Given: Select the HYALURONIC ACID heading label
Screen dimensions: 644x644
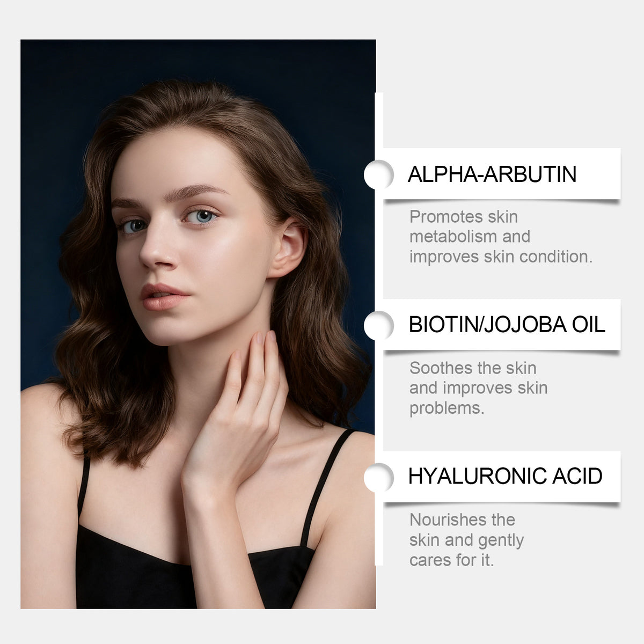Looking at the screenshot, I should (x=505, y=476).
